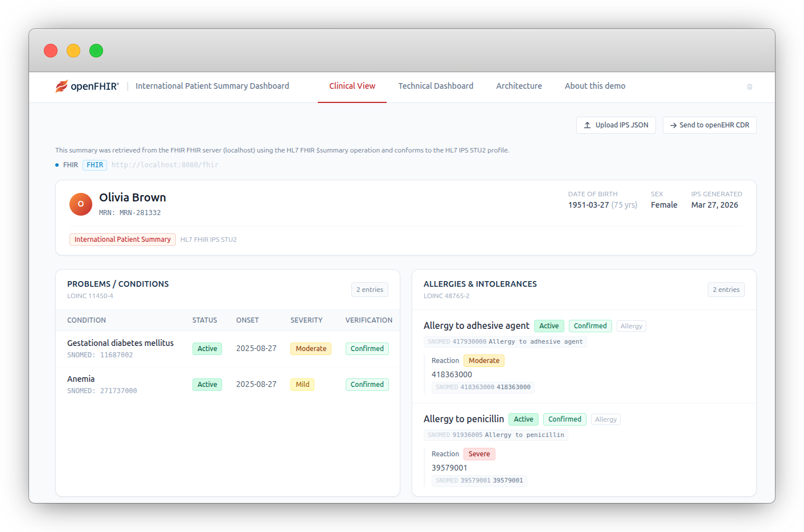Click the Problems 2 entries count badge
The width and height of the screenshot is (804, 532).
(370, 290)
